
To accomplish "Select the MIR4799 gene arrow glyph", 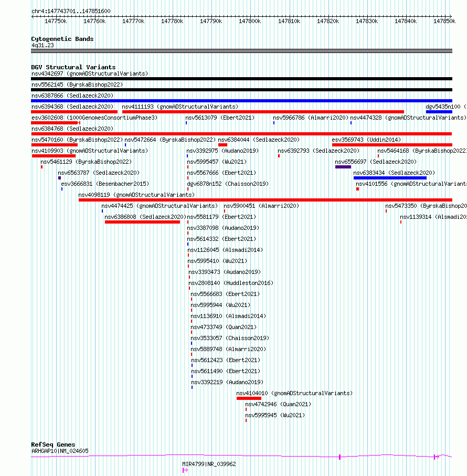I will coord(185,470).
